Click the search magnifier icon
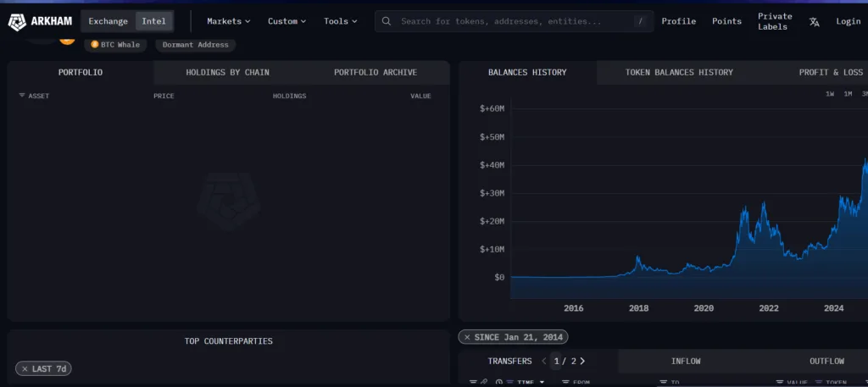Screen dimensions: 868x387 click(387, 21)
